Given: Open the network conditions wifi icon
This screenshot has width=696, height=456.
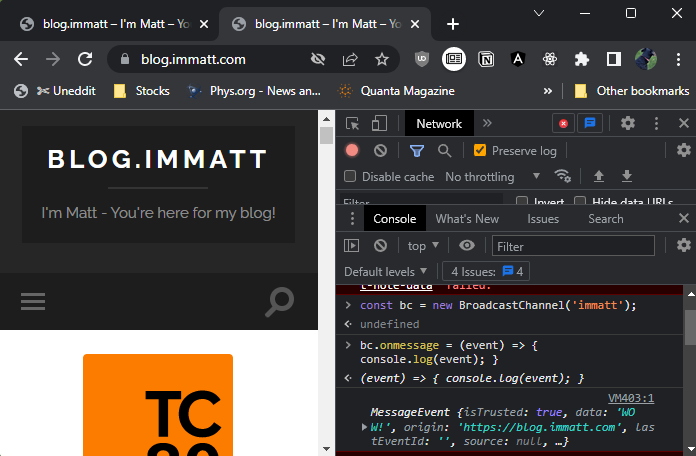Looking at the screenshot, I should (563, 177).
